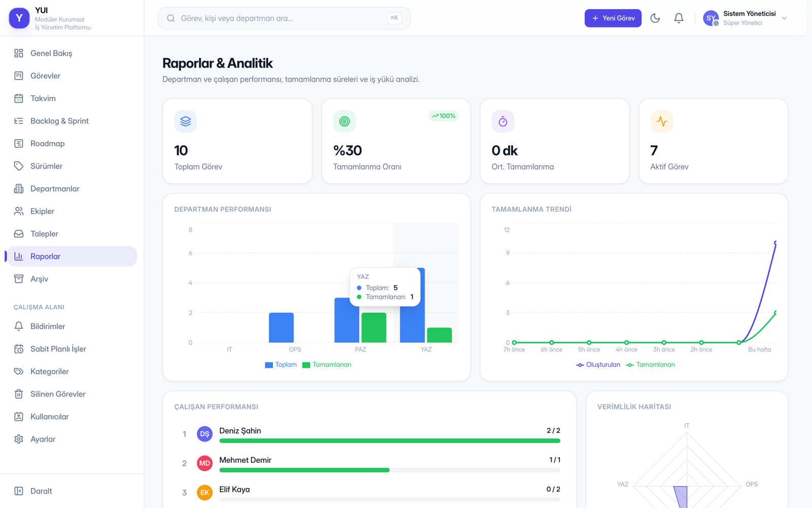The width and height of the screenshot is (812, 508).
Task: Click Deniz Şahin's progress bar
Action: [x=390, y=441]
